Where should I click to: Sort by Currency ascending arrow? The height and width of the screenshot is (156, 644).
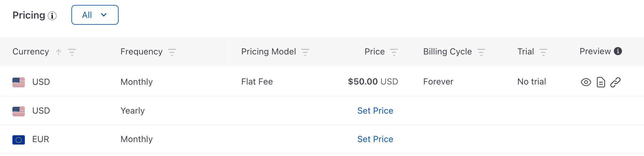coord(58,52)
